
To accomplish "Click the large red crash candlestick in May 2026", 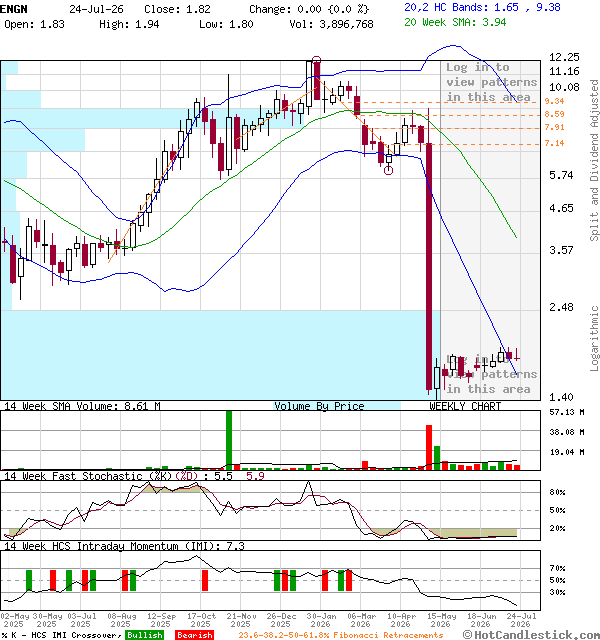I will (x=429, y=267).
